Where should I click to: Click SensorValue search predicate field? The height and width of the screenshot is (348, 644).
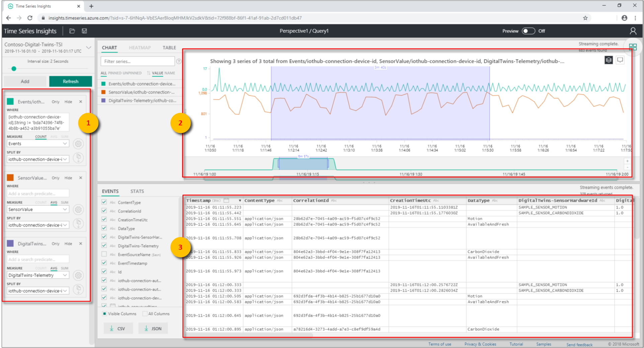(38, 194)
